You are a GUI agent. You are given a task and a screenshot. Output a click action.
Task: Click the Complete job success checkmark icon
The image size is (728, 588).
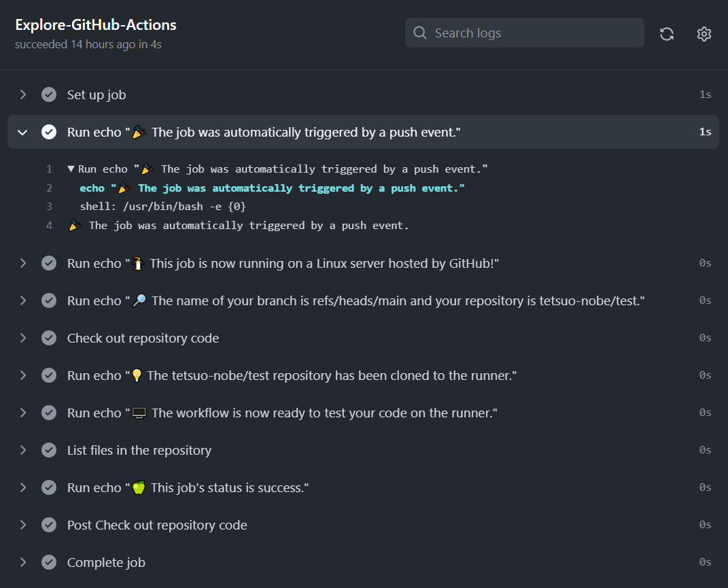click(x=49, y=562)
